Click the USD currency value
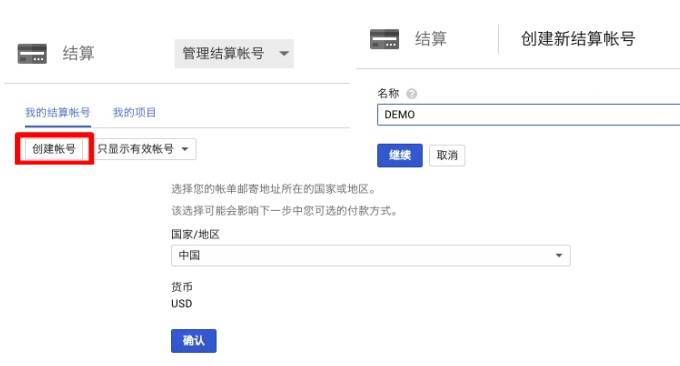 click(182, 304)
